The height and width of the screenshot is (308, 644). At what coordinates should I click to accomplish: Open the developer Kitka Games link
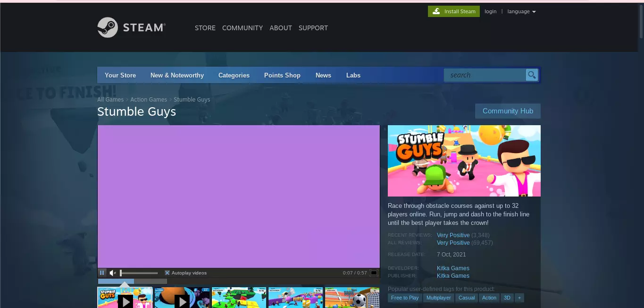pyautogui.click(x=453, y=268)
